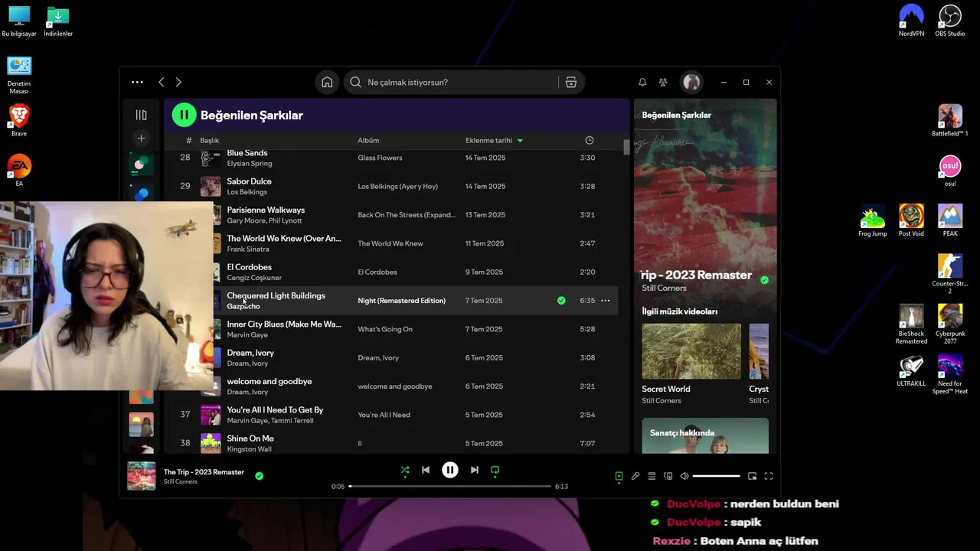The image size is (980, 551).
Task: Select You're All I Need To Get By
Action: pos(394,415)
